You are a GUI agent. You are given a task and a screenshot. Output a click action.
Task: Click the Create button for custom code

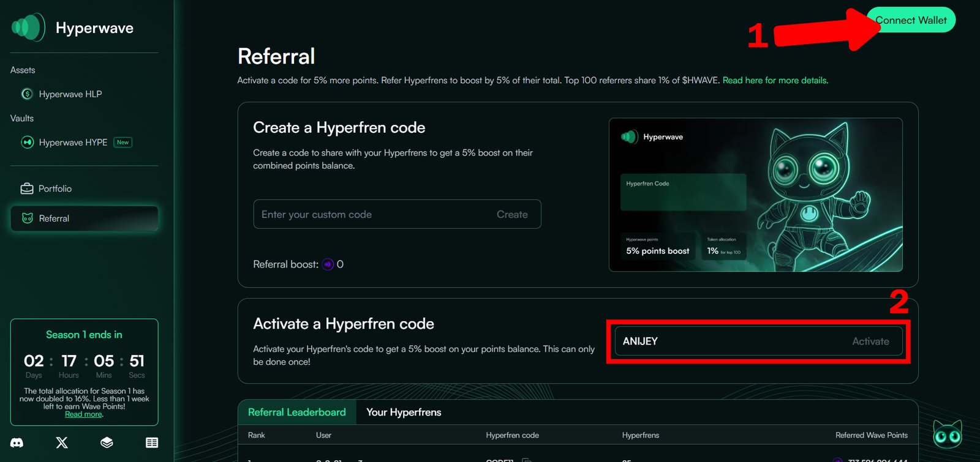click(512, 215)
